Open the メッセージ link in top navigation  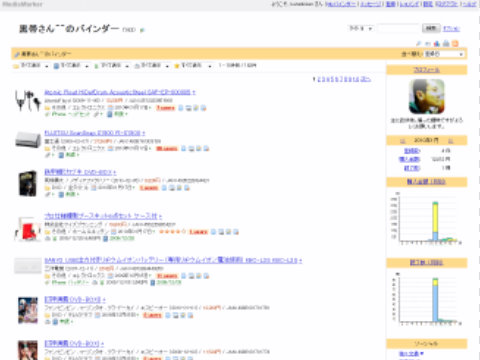point(370,4)
